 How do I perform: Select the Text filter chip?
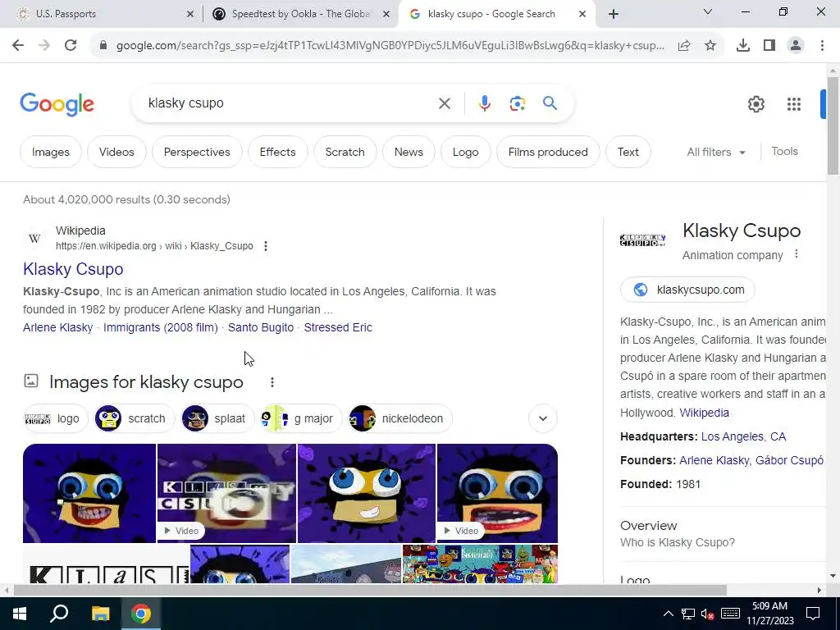click(x=628, y=152)
